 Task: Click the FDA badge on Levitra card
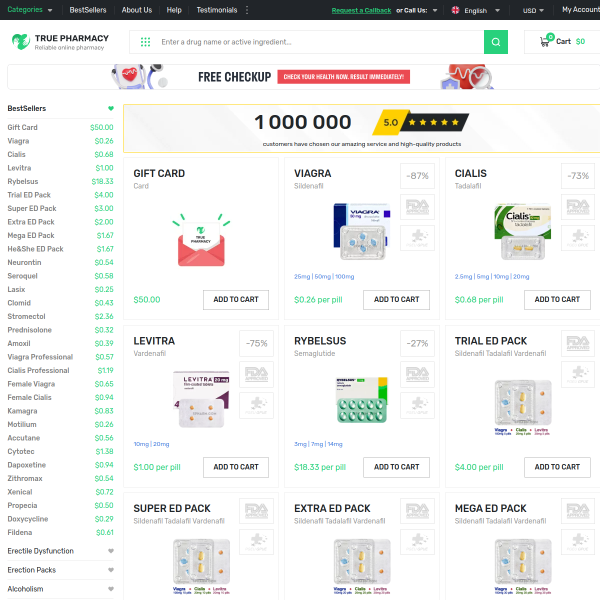256,374
